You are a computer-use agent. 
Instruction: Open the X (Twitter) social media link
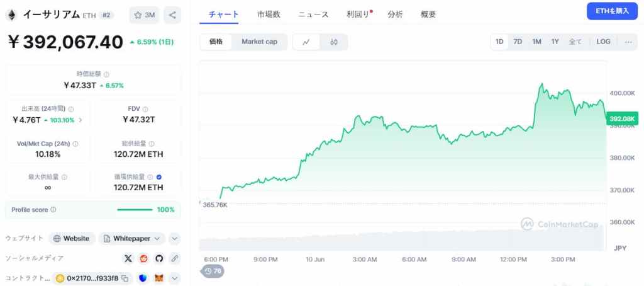coord(128,258)
